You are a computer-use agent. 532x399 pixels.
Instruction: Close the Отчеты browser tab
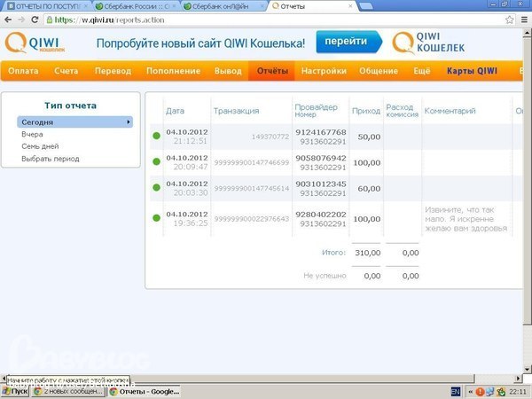350,6
